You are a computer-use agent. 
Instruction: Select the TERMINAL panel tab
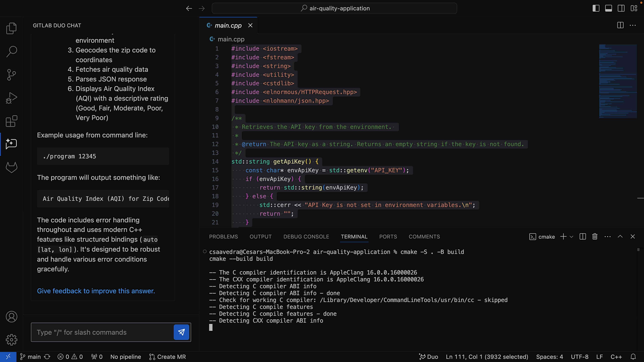click(354, 237)
